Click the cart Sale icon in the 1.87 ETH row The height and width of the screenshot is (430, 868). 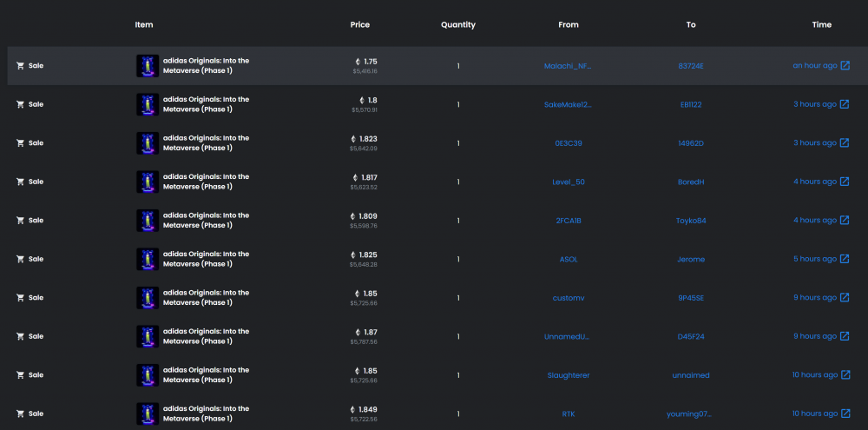point(20,336)
